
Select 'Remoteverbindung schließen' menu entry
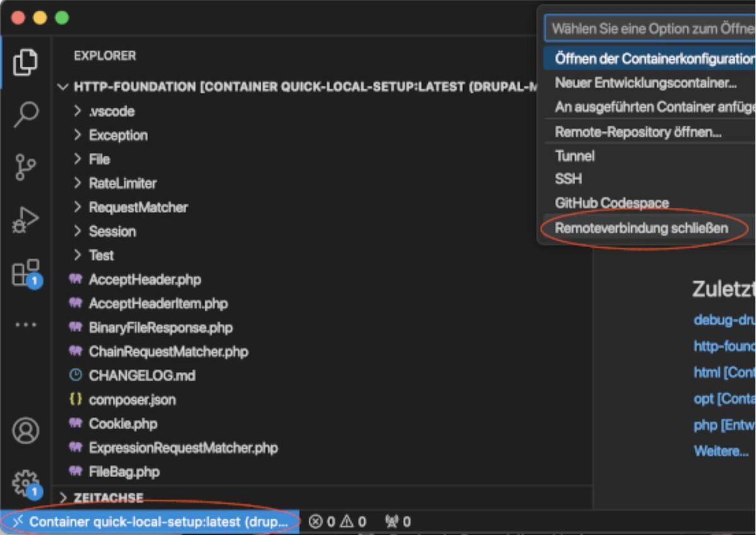(x=641, y=228)
